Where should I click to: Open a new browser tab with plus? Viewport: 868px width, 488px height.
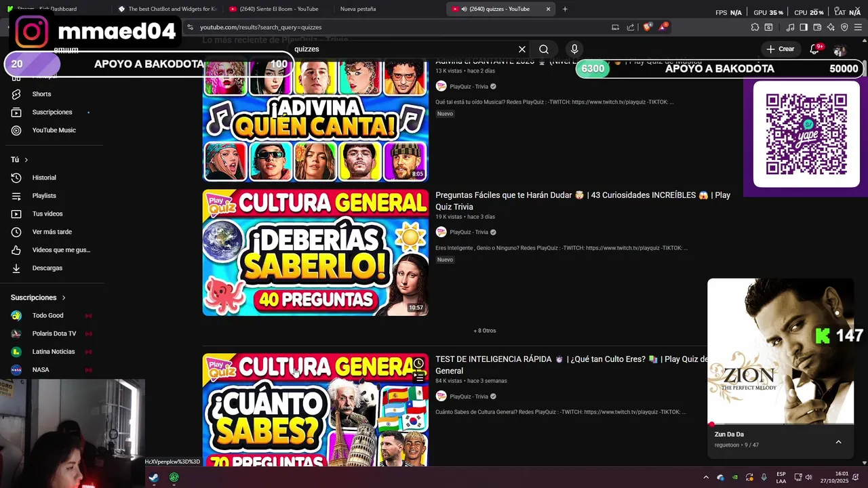[565, 9]
